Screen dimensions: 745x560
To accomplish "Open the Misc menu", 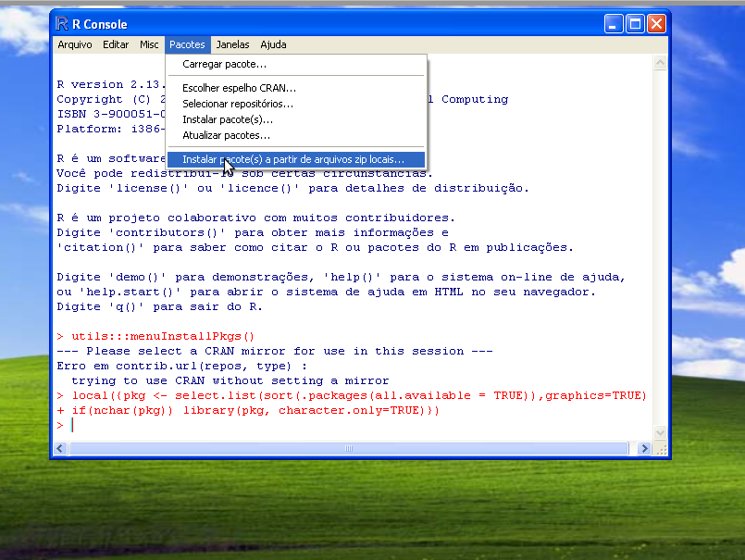I will tap(149, 44).
